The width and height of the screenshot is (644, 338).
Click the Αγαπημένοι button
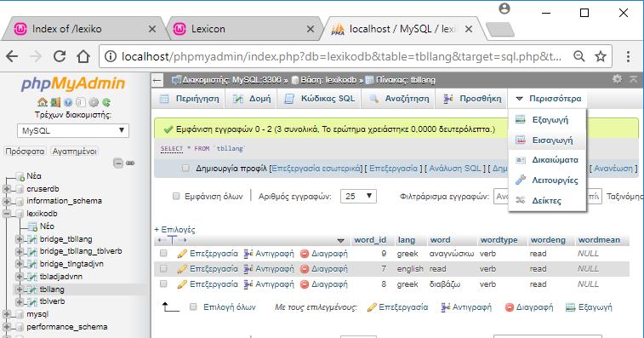(75, 152)
